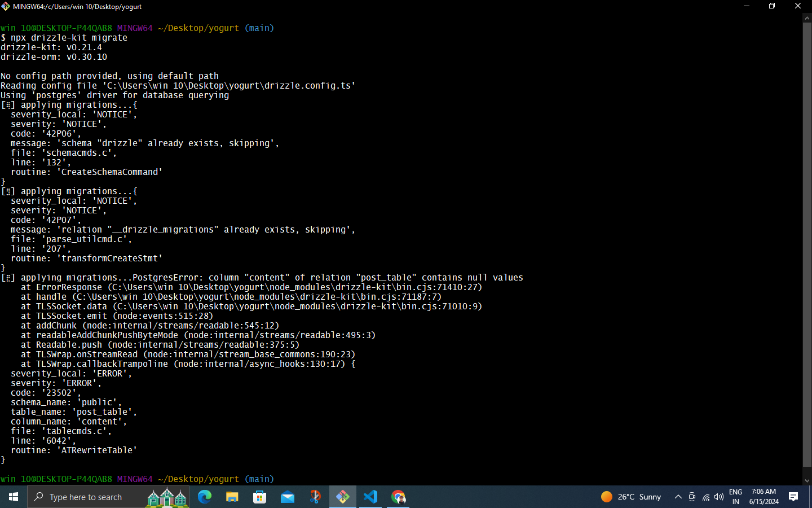Click the 'at Readable.push' stack trace line
Image resolution: width=812 pixels, height=508 pixels.
click(x=160, y=345)
